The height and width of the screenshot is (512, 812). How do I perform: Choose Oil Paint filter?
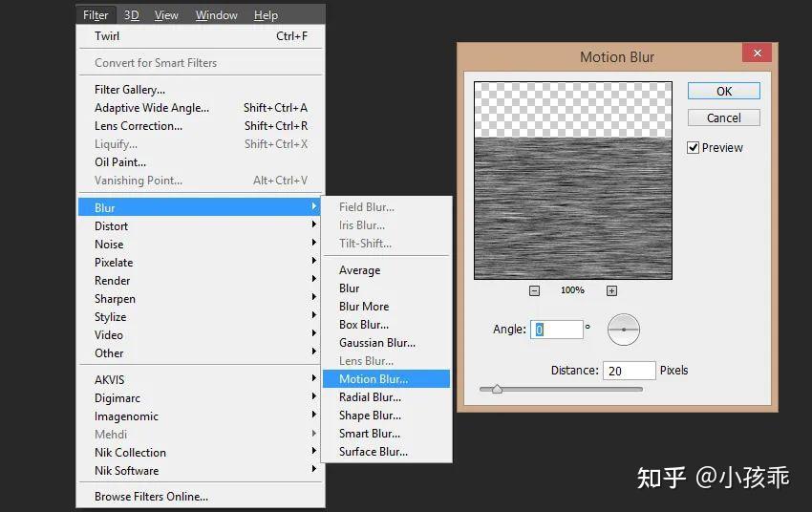pyautogui.click(x=201, y=162)
